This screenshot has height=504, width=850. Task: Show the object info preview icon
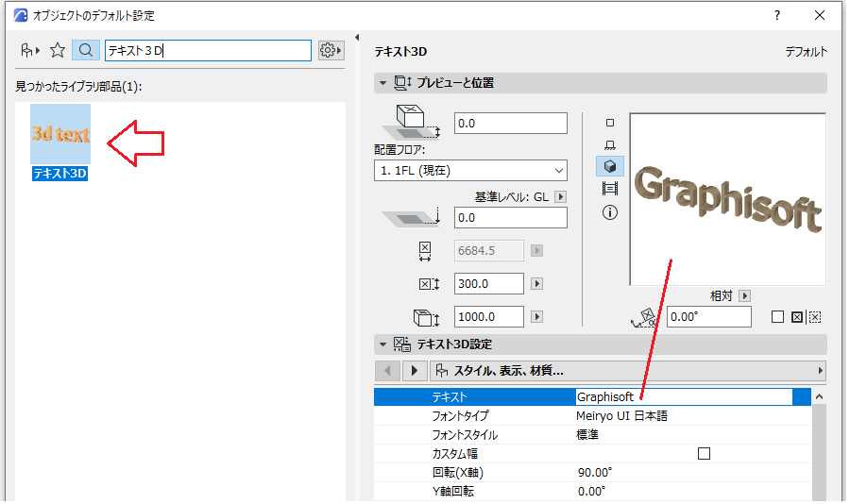(610, 212)
